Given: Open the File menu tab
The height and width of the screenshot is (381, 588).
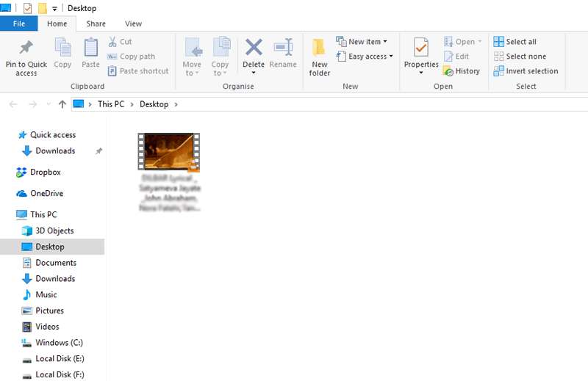Looking at the screenshot, I should click(x=19, y=23).
